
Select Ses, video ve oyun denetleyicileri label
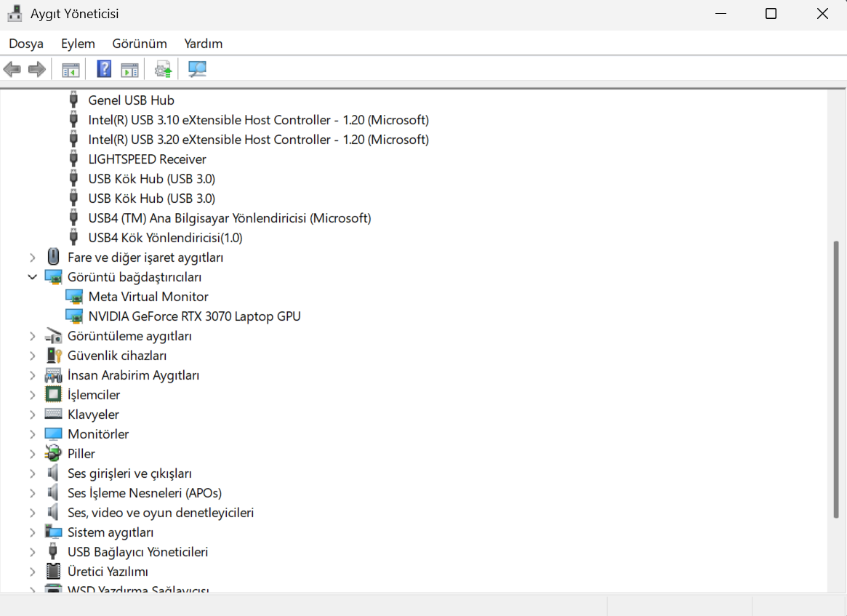click(161, 512)
